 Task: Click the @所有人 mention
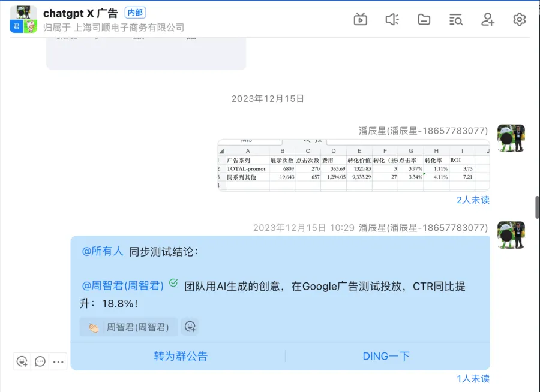coord(102,251)
